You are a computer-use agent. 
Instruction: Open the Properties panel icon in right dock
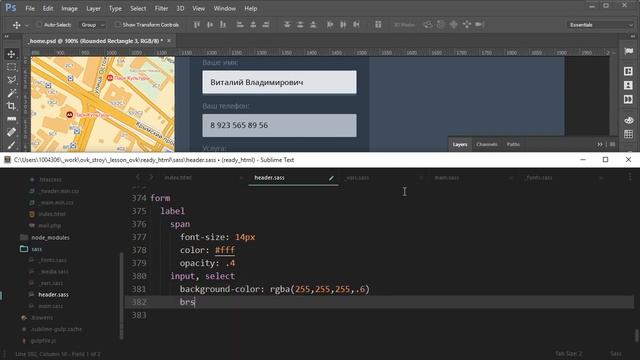pos(629,71)
